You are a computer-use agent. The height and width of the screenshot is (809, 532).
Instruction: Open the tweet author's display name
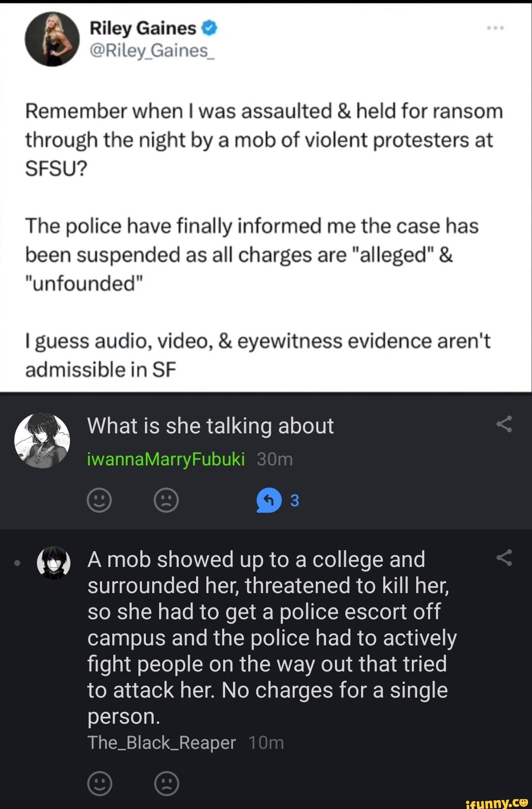click(x=143, y=28)
